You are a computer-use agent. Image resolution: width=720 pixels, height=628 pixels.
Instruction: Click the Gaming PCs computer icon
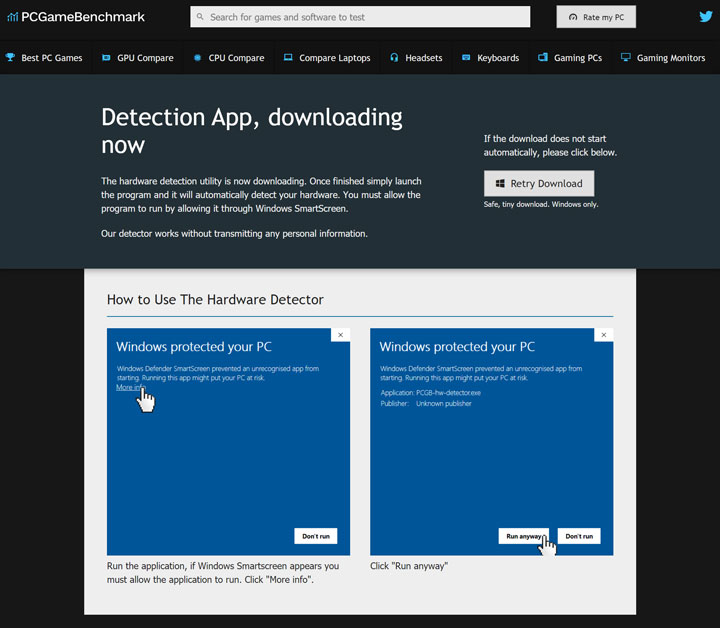point(542,58)
